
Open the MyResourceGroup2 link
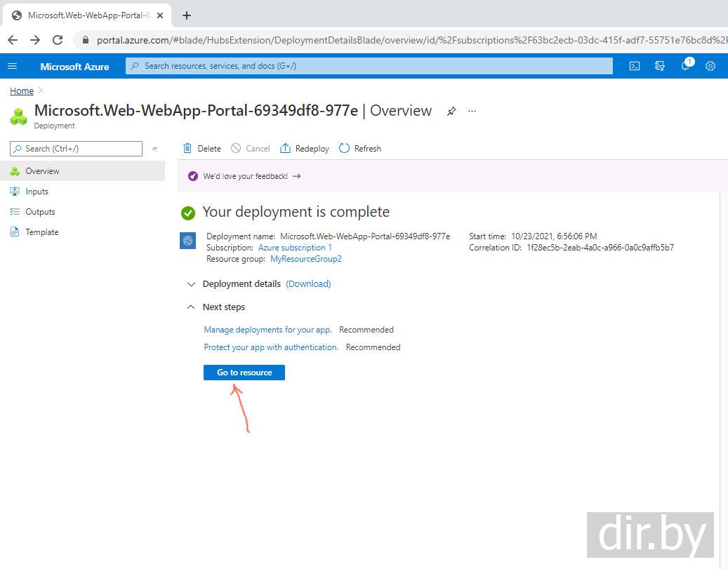(306, 258)
